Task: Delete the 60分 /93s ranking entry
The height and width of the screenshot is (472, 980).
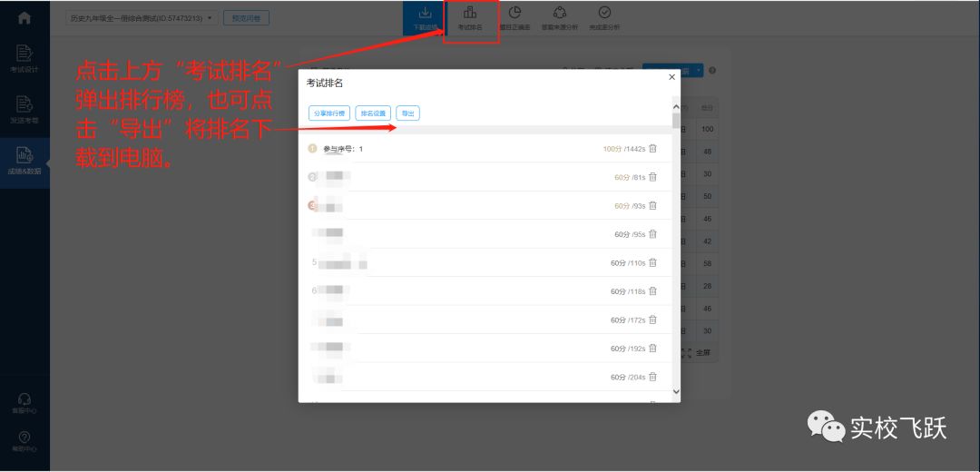Action: tap(652, 206)
